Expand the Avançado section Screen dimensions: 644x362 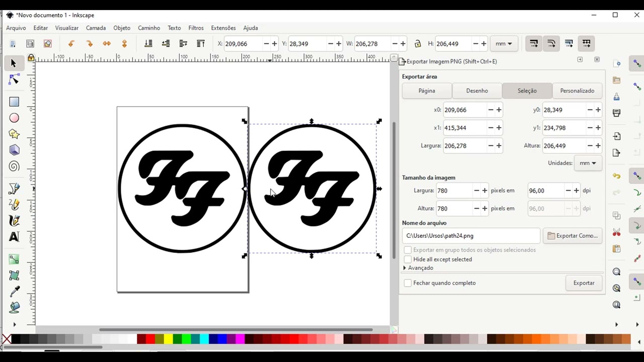(418, 268)
